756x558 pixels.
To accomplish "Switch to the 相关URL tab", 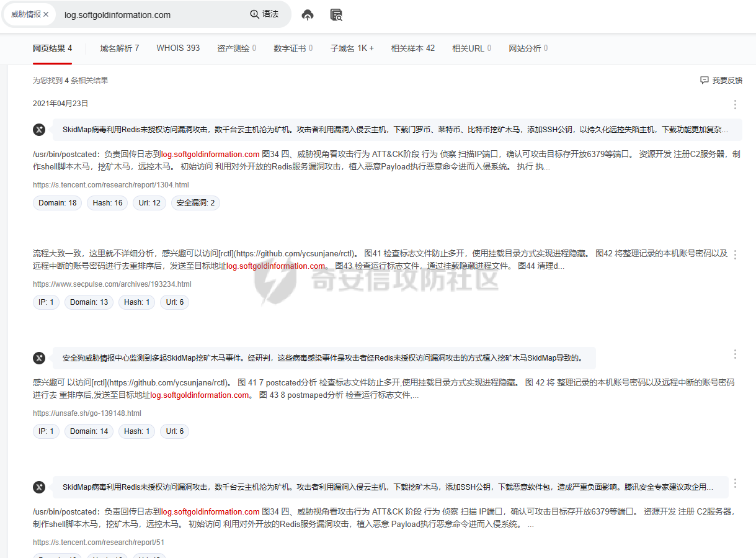I will (x=472, y=48).
